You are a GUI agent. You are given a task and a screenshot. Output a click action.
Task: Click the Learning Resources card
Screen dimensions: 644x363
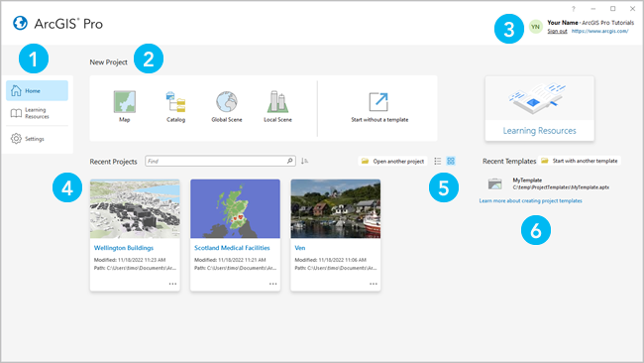pos(539,108)
